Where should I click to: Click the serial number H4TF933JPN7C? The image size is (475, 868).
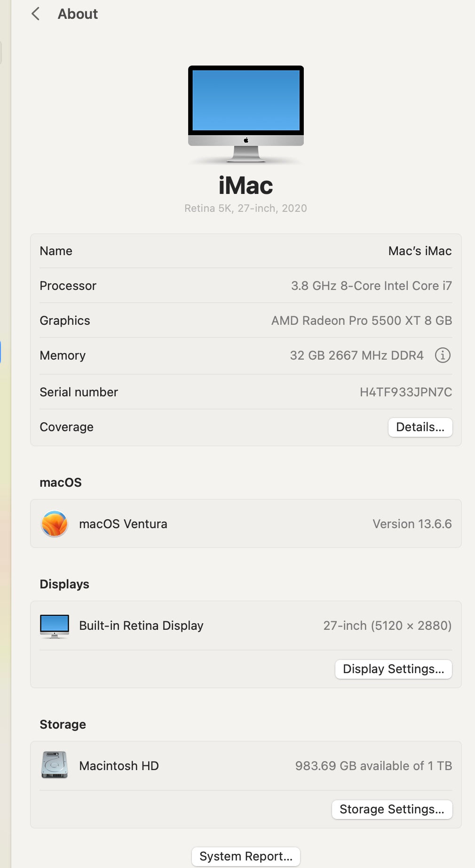[x=405, y=392]
